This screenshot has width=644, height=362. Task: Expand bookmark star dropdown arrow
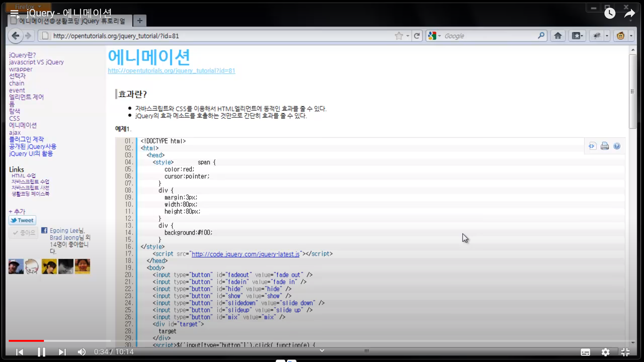point(408,36)
